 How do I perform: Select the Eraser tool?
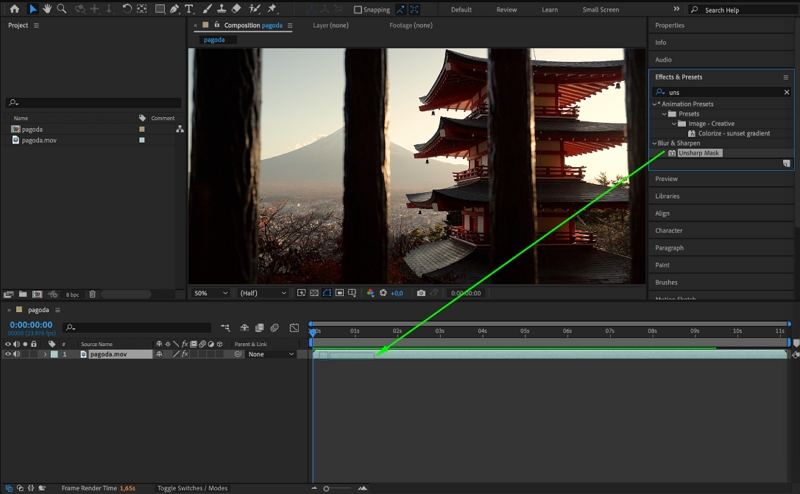coord(236,9)
